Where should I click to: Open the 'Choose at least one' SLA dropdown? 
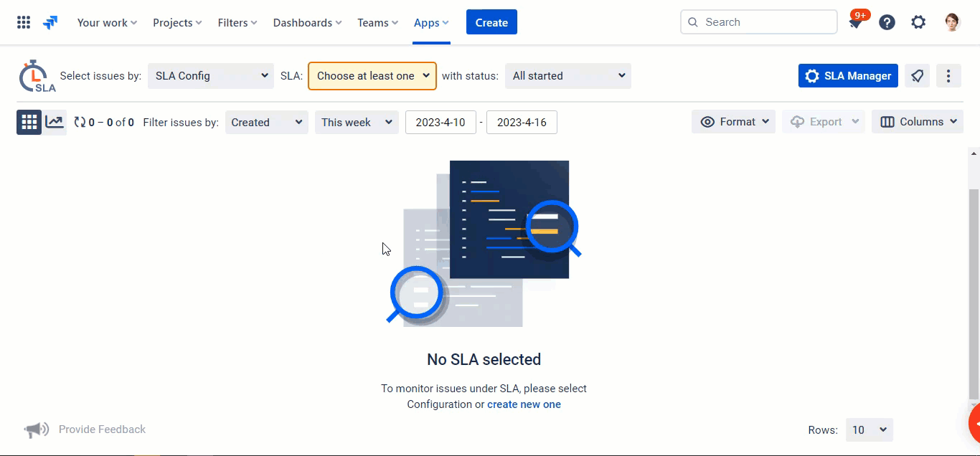(x=372, y=76)
